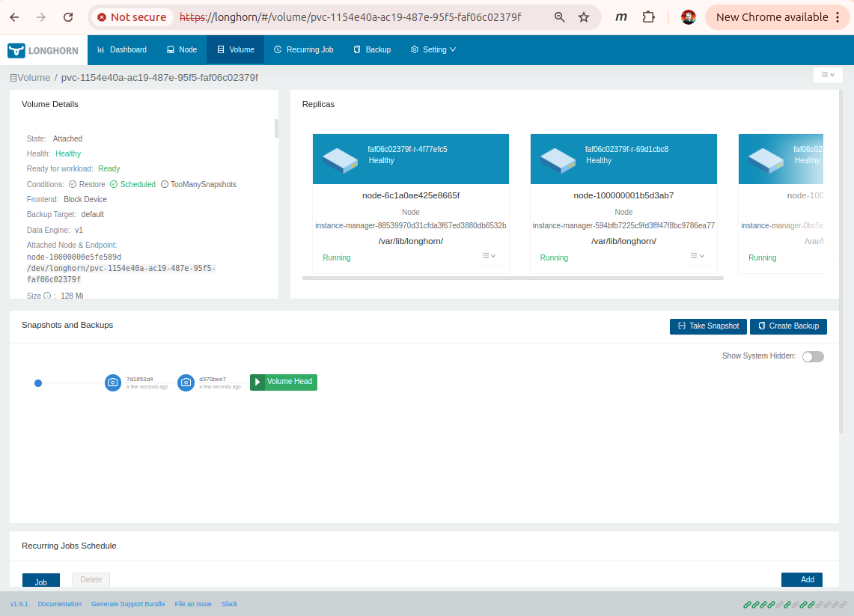Click snapshot label d370bee7
This screenshot has width=854, height=616.
[x=213, y=379]
